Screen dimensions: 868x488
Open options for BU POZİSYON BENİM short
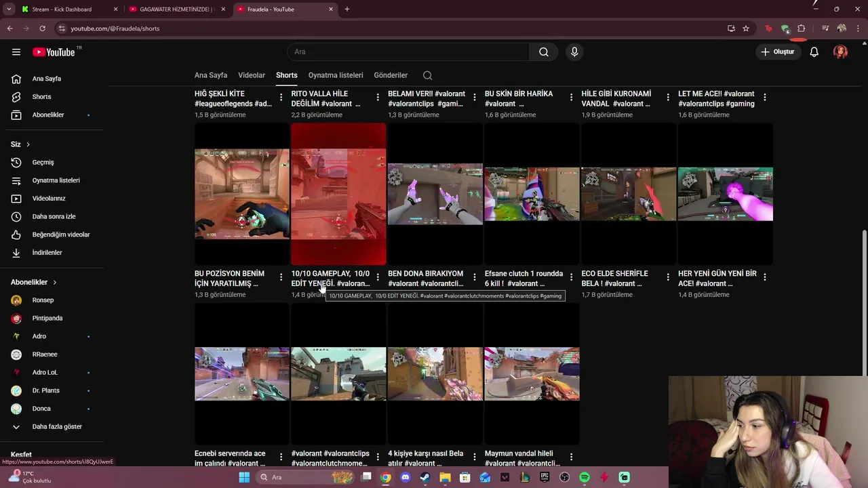click(281, 277)
